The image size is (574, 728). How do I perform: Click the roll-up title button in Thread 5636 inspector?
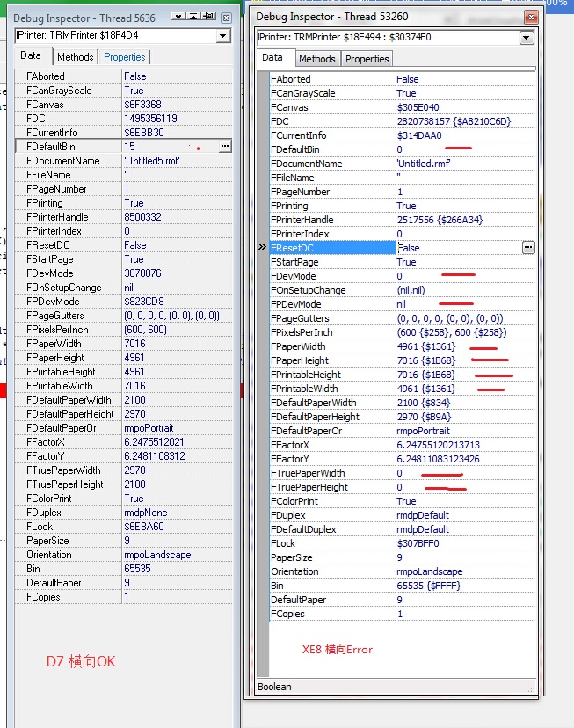coord(193,17)
